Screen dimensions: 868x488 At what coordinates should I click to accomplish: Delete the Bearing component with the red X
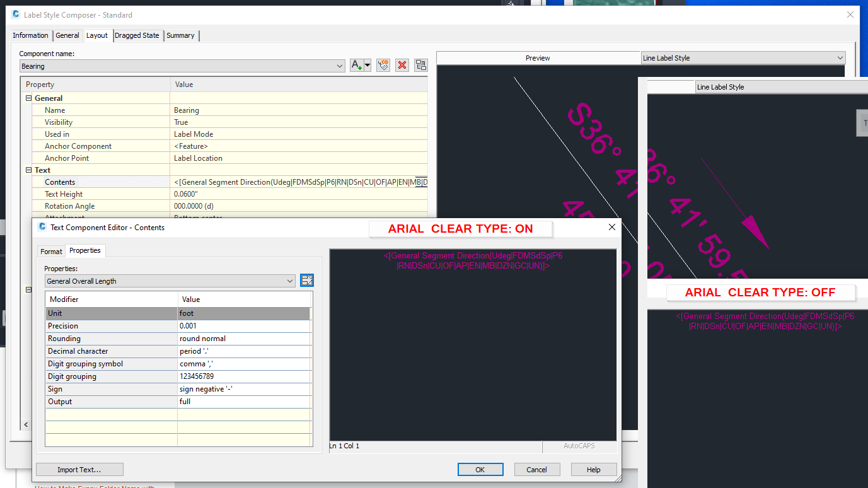(402, 65)
